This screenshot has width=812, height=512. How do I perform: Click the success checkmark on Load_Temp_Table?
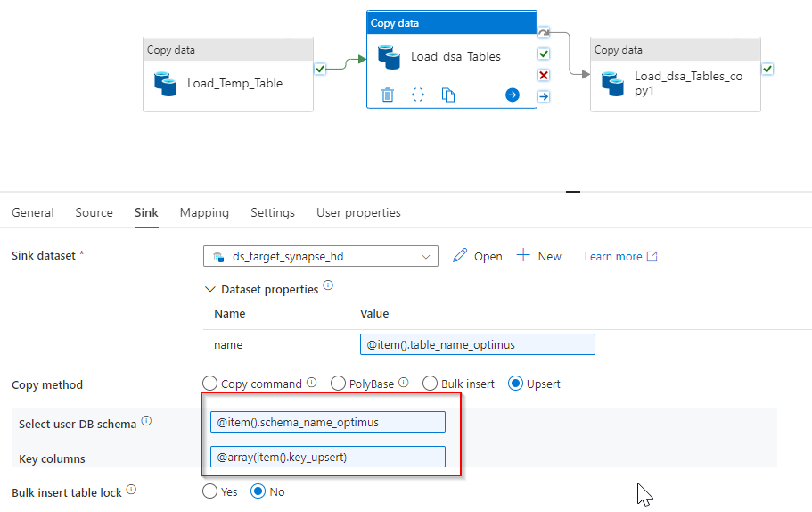tap(320, 69)
